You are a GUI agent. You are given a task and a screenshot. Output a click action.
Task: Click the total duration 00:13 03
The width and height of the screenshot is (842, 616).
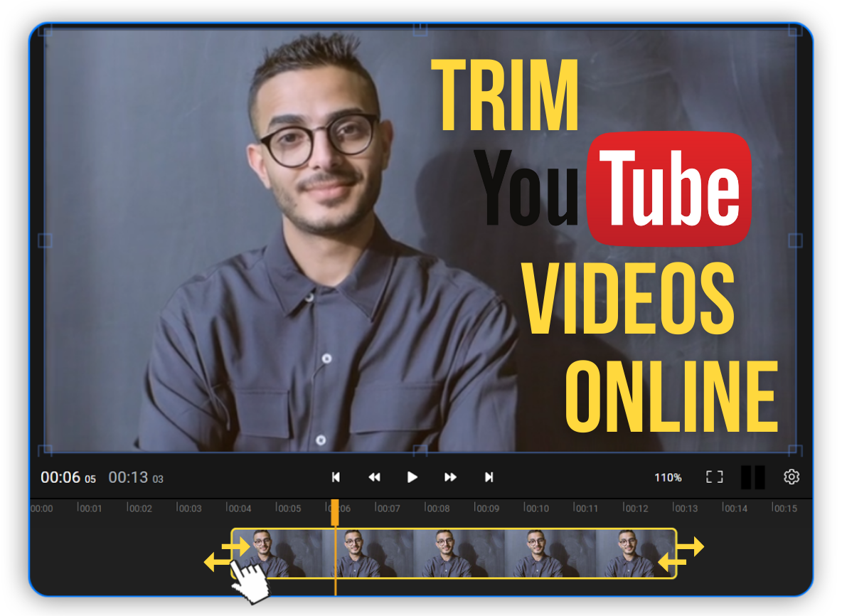click(x=136, y=477)
